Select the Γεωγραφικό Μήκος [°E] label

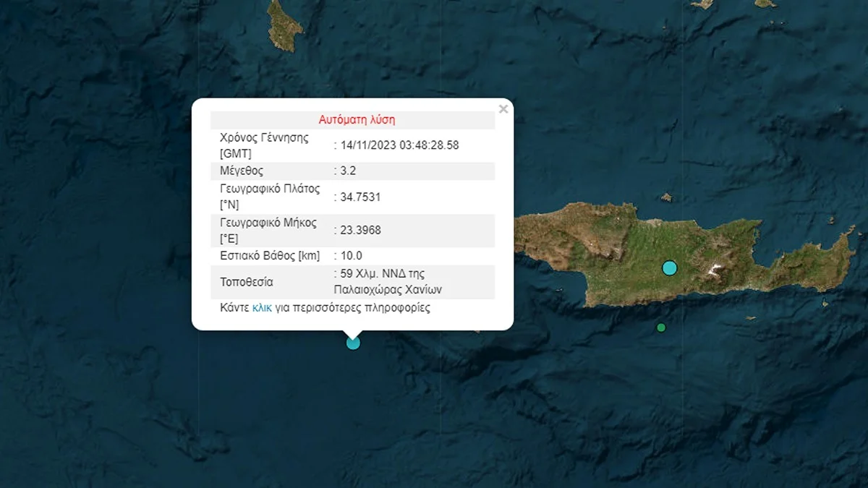coord(268,231)
